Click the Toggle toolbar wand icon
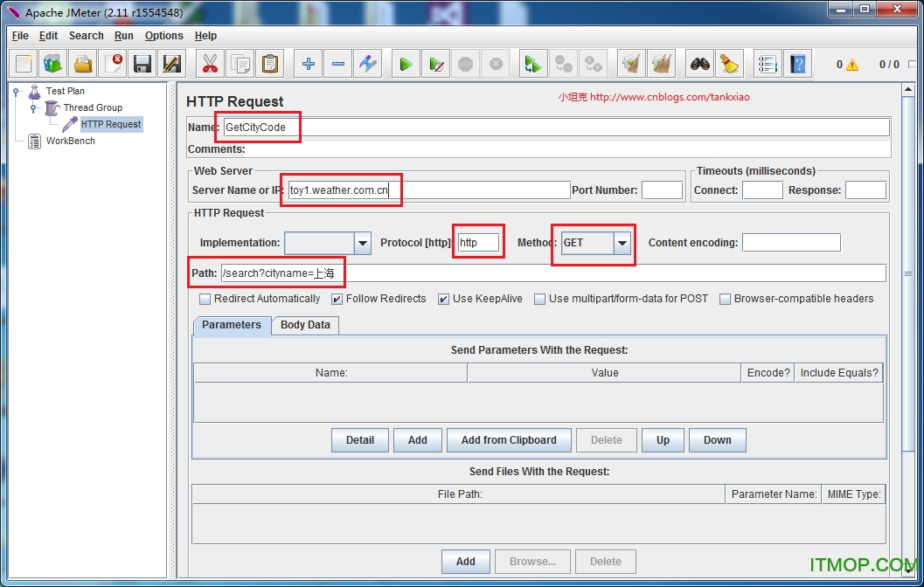 pyautogui.click(x=368, y=64)
